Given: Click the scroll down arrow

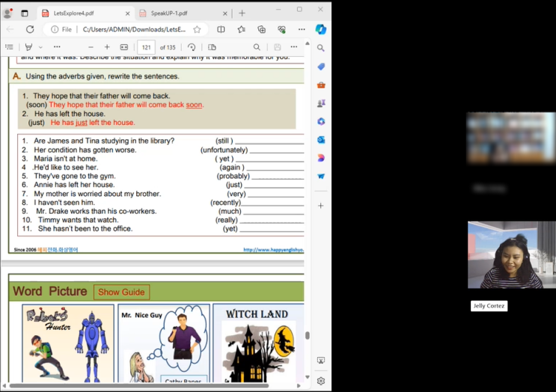Looking at the screenshot, I should point(308,377).
